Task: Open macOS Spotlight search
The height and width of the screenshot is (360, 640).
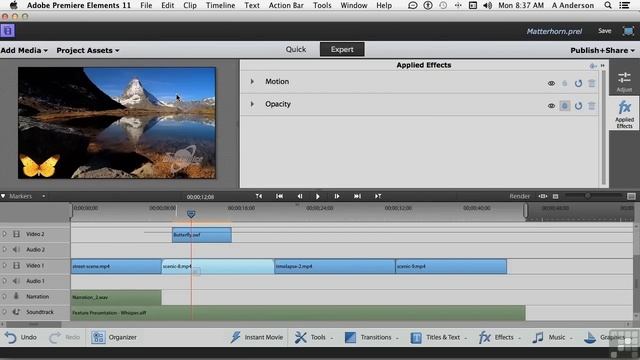Action: pyautogui.click(x=608, y=5)
